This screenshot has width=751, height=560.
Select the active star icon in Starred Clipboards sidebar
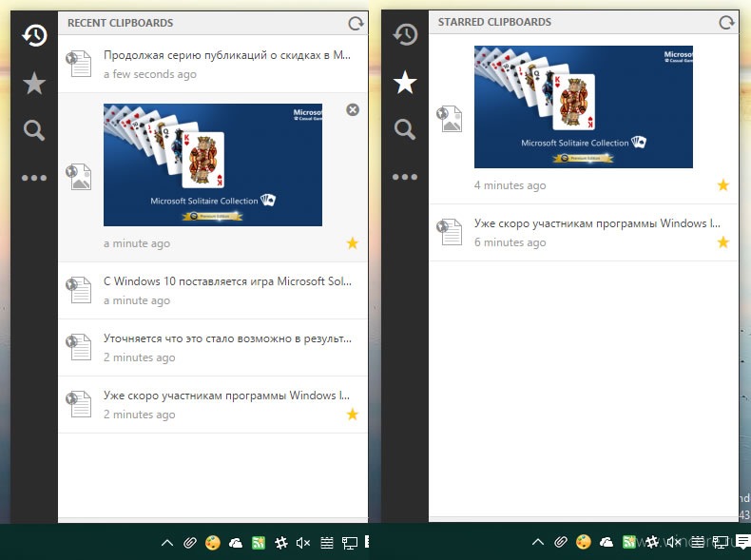(405, 82)
